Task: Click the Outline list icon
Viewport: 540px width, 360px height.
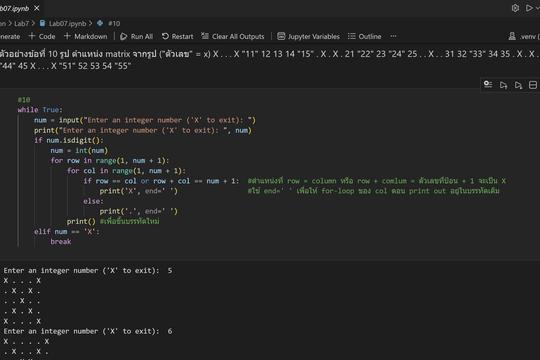Action: point(352,36)
